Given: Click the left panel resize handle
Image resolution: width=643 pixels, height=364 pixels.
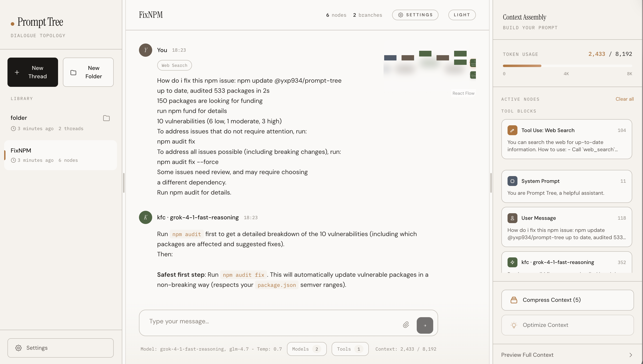Looking at the screenshot, I should click(x=124, y=183).
